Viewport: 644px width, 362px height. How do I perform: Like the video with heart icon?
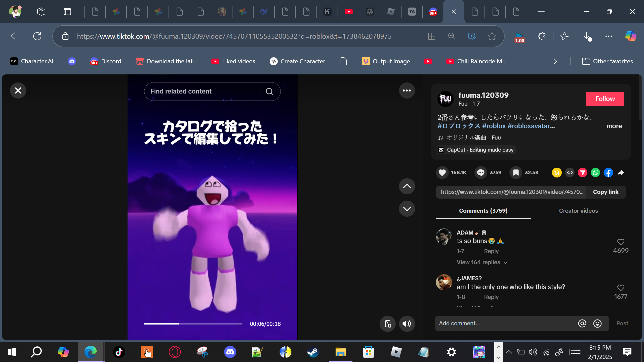442,172
